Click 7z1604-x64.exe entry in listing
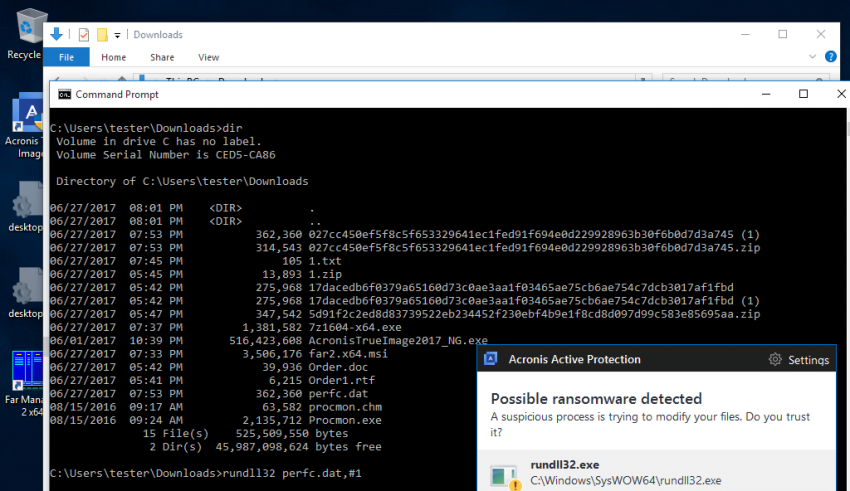850x491 pixels. pos(355,327)
